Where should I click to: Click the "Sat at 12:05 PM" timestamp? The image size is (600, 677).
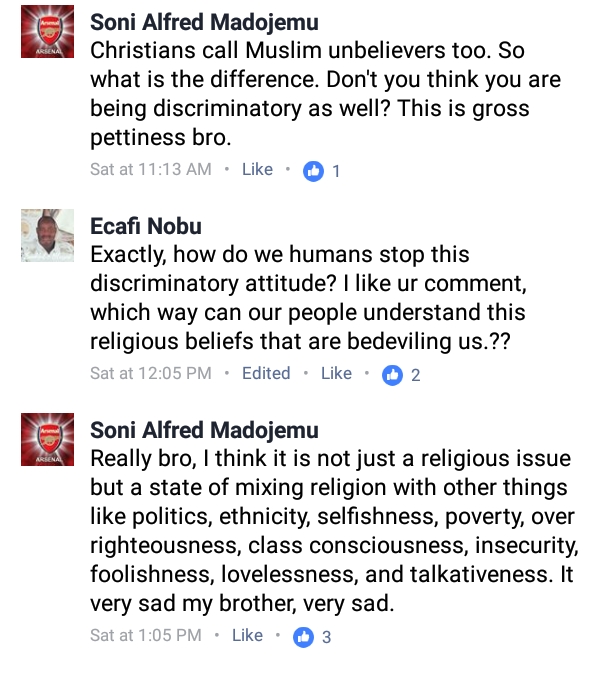(x=151, y=374)
